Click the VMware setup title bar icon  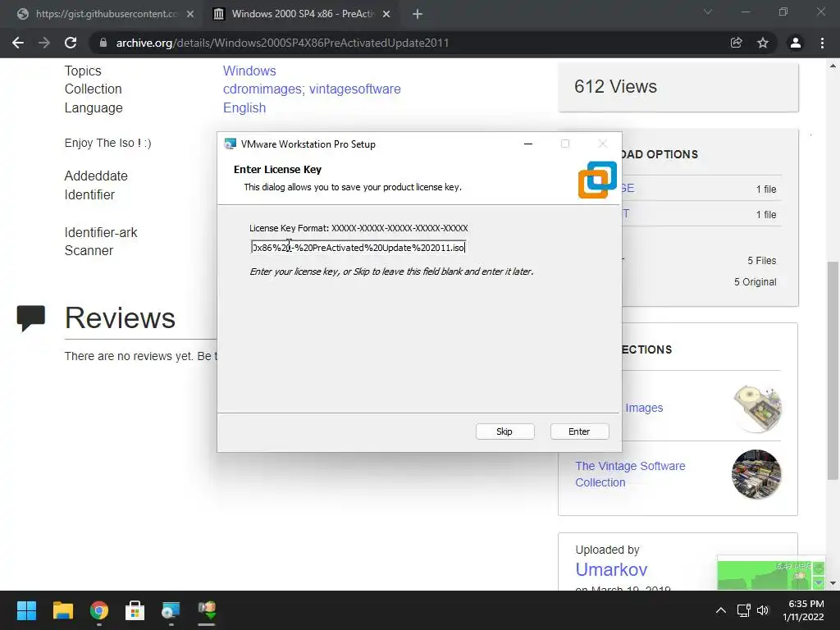(x=231, y=144)
